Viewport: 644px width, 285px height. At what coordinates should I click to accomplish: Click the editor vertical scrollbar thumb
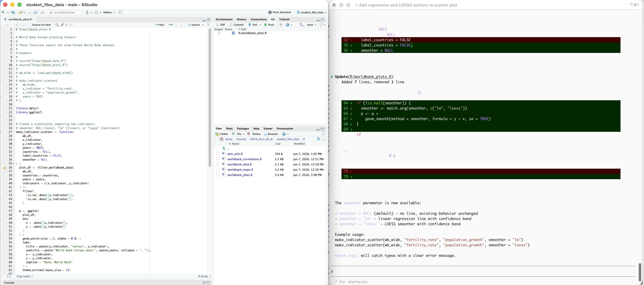coord(210,97)
